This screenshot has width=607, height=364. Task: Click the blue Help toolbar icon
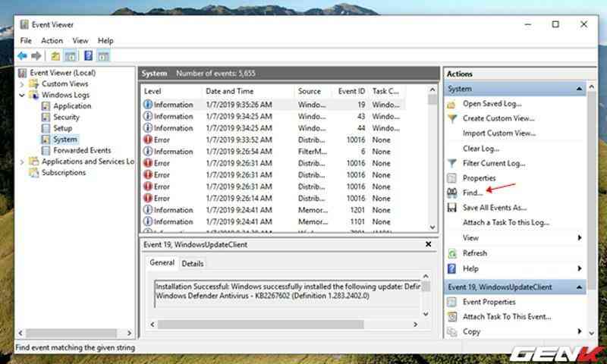88,55
